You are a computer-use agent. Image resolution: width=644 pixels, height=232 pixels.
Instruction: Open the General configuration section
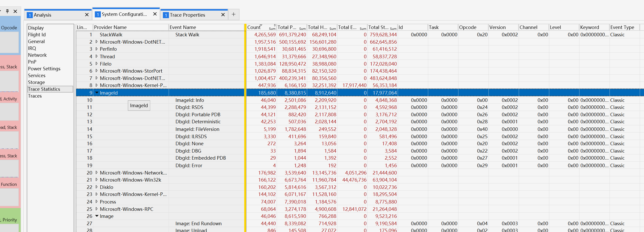36,41
